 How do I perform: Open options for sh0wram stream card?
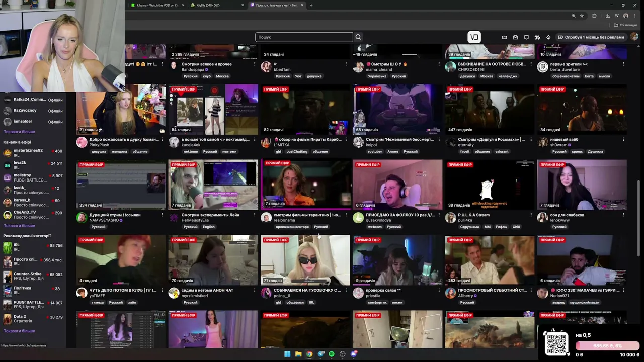pos(623,139)
